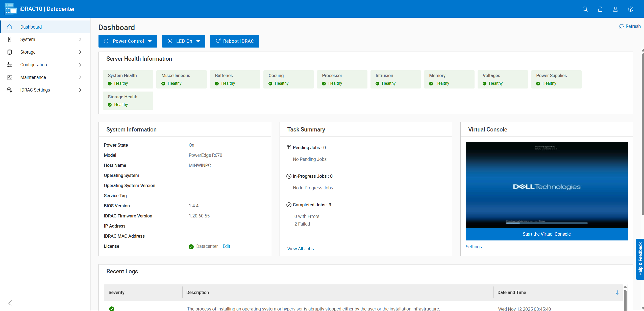This screenshot has height=311, width=644.
Task: Click the Dashboard home icon
Action: [10, 27]
